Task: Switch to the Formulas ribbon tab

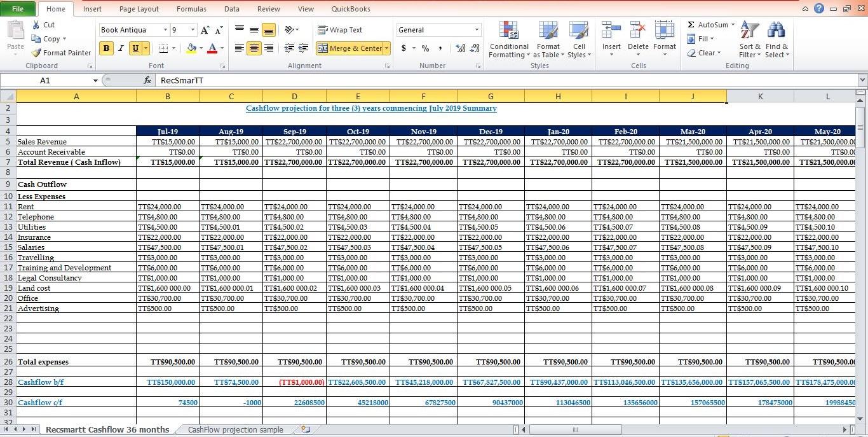Action: point(191,8)
